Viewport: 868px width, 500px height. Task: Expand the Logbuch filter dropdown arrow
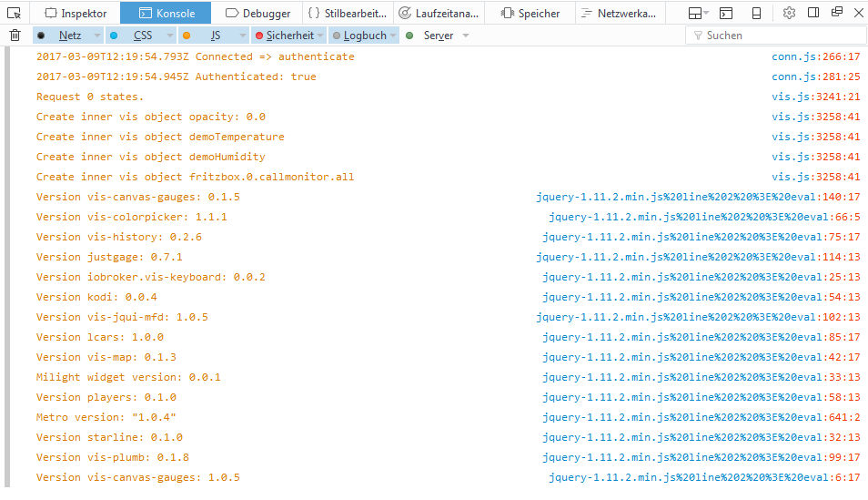pyautogui.click(x=393, y=36)
